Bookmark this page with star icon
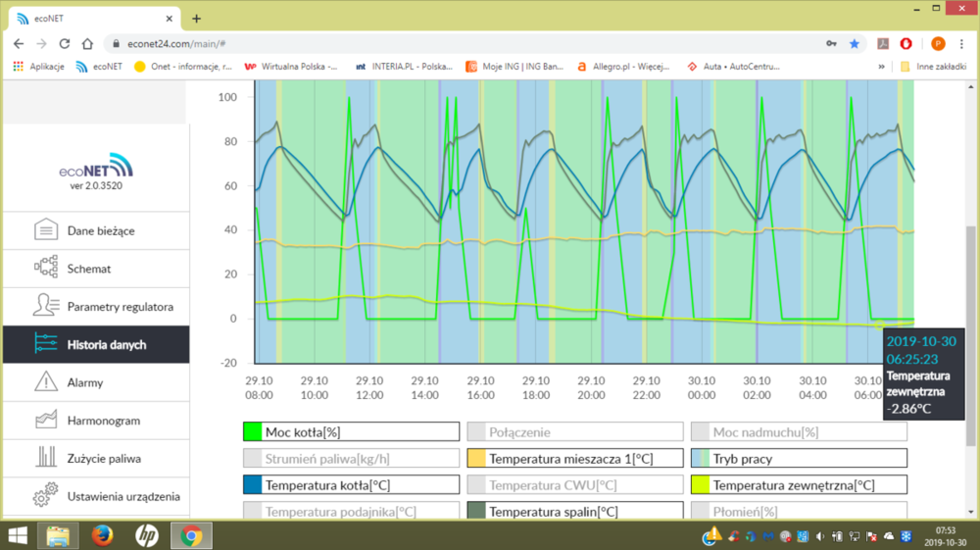The image size is (980, 550). 855,44
